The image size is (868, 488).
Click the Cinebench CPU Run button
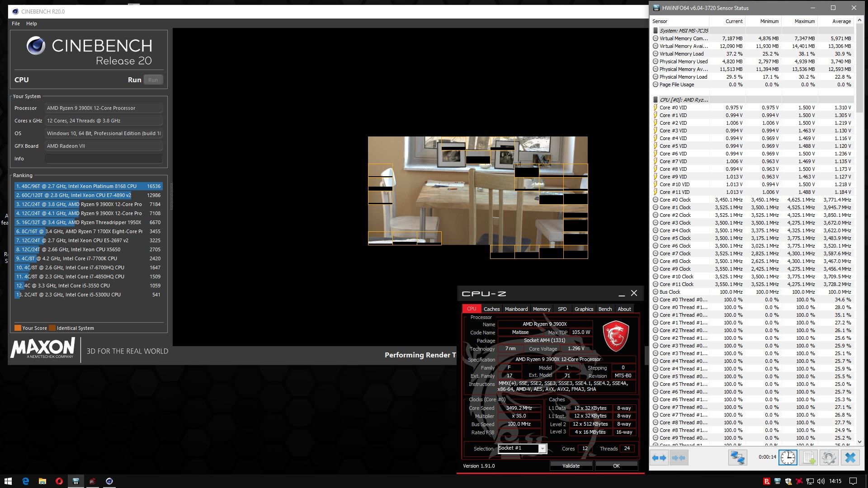point(153,80)
